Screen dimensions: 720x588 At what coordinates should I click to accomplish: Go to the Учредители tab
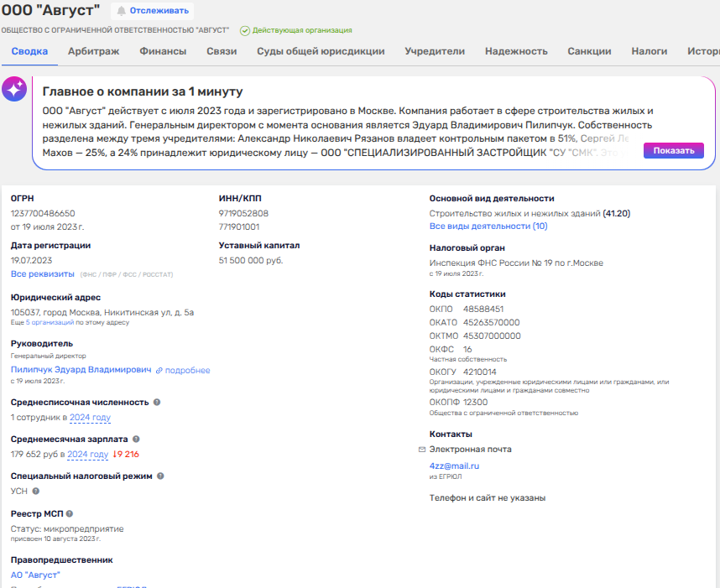coord(435,51)
